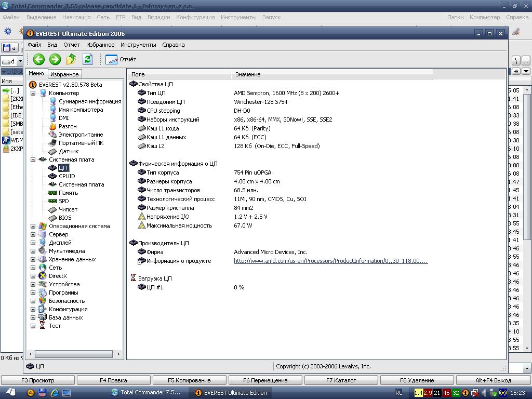
Task: Click the green Back arrow toolbar icon
Action: coord(38,59)
